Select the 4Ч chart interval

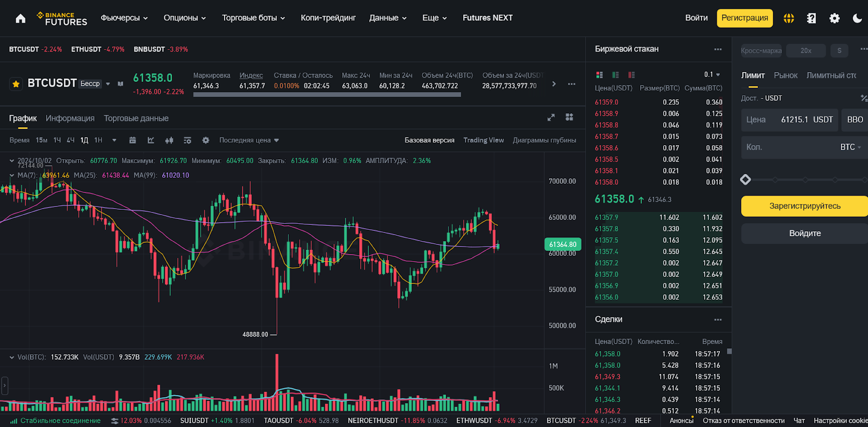pos(71,140)
